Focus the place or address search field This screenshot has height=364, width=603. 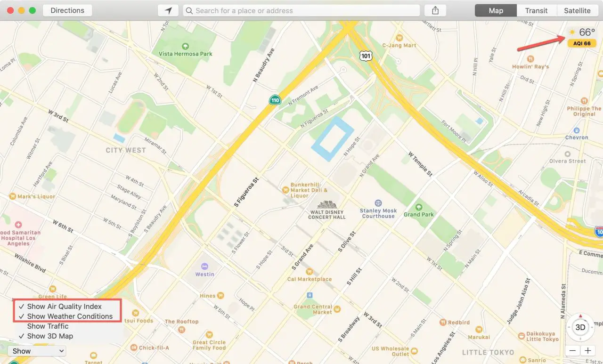301,10
